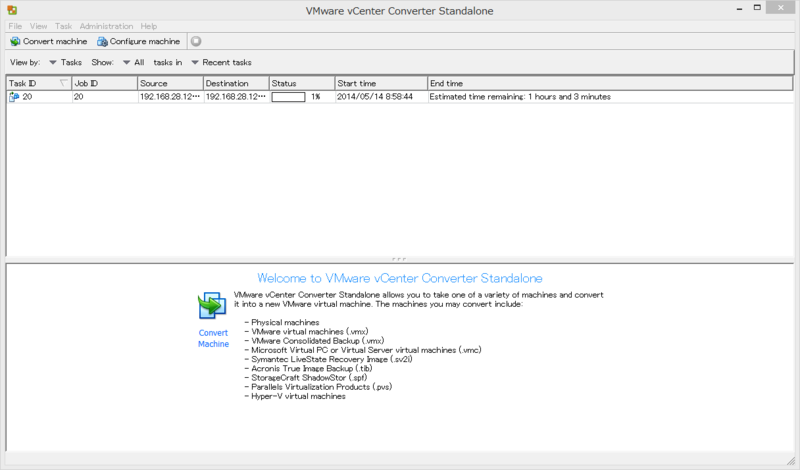
Task: Open the Task menu
Action: click(64, 26)
